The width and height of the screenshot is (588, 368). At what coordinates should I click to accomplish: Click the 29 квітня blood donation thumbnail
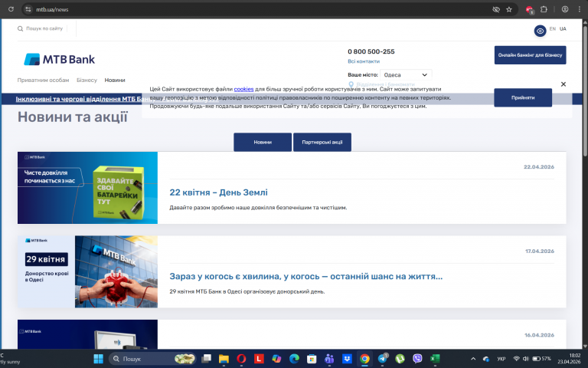click(x=87, y=271)
